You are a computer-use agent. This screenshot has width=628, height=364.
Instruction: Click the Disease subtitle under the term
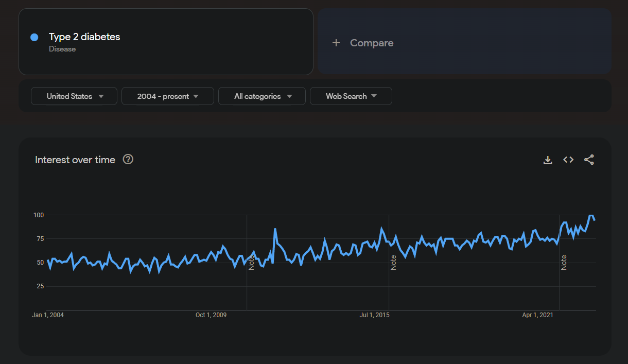tap(62, 49)
